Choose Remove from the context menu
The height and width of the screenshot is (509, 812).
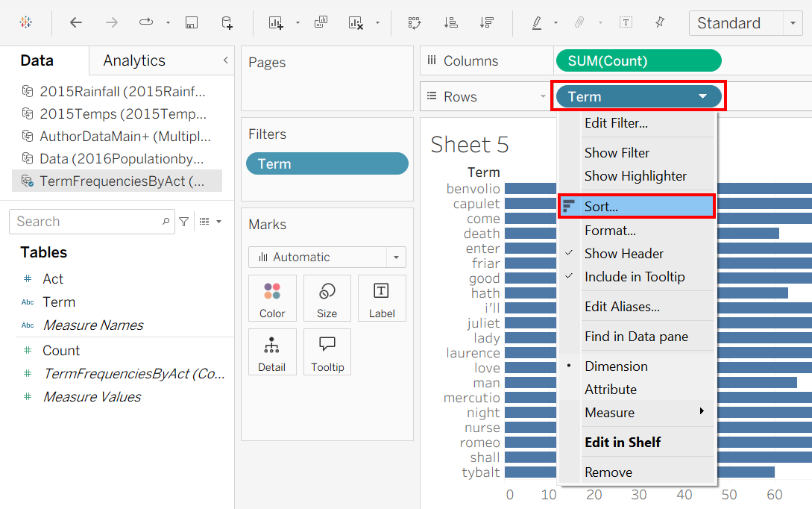(x=637, y=472)
